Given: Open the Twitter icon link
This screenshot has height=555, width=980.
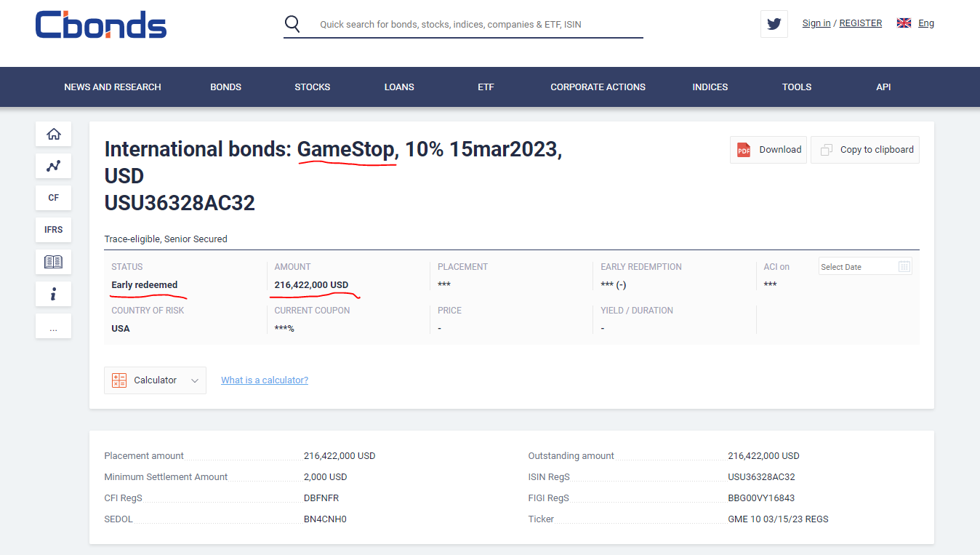Looking at the screenshot, I should 774,24.
